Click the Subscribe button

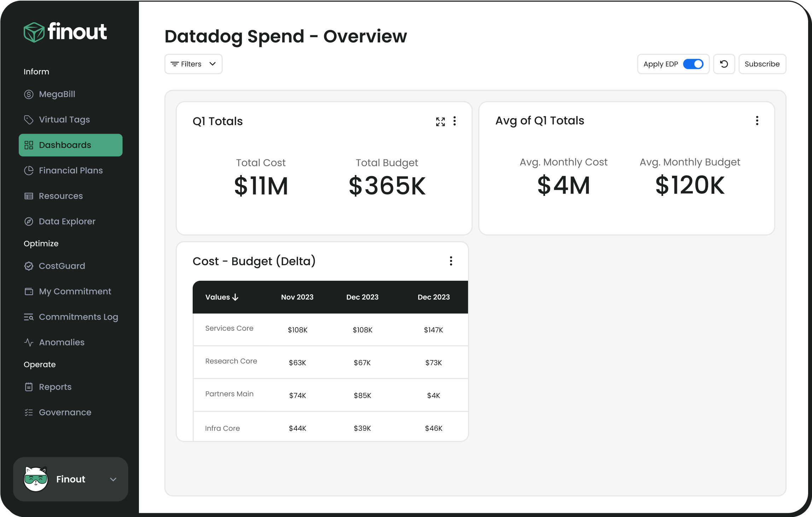click(x=762, y=64)
